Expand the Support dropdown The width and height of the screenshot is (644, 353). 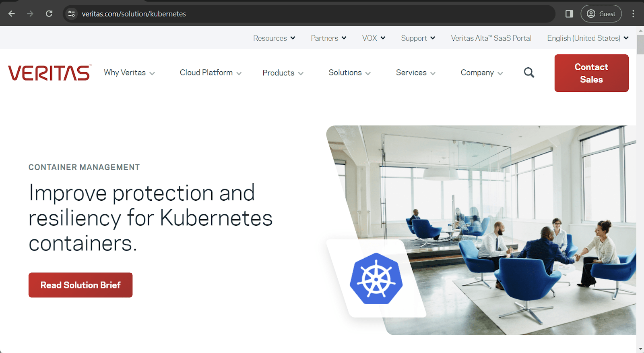(x=418, y=38)
